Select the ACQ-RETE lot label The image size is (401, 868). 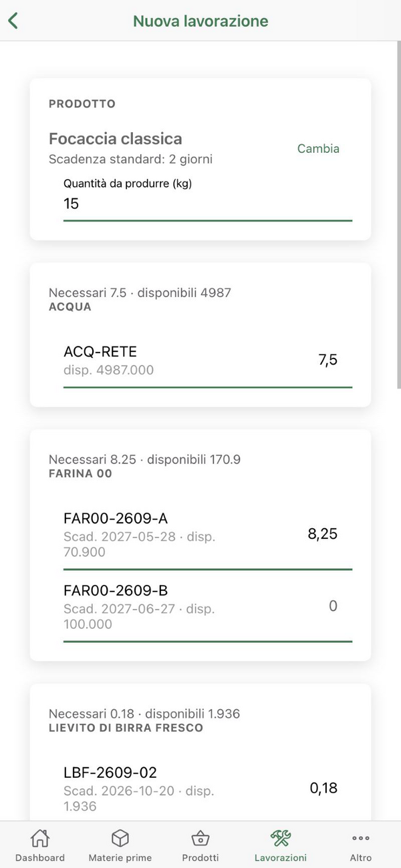pos(100,352)
